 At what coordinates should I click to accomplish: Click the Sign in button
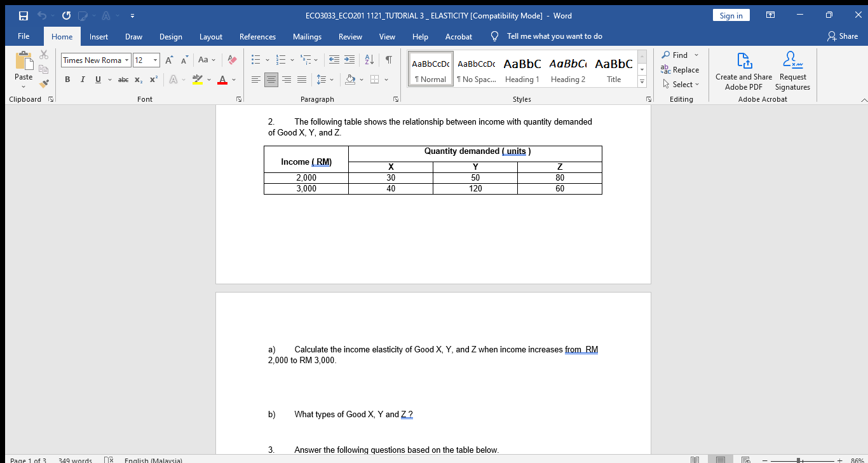coord(731,16)
